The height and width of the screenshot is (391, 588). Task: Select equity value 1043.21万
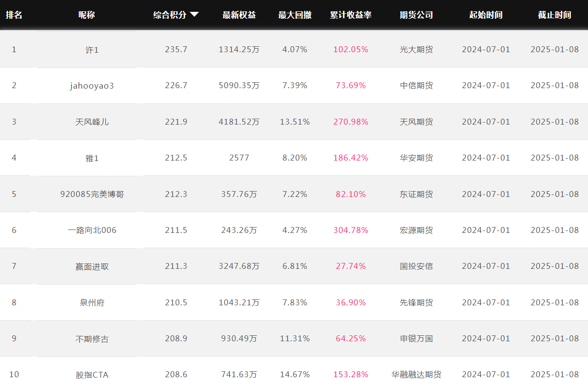[x=239, y=302]
